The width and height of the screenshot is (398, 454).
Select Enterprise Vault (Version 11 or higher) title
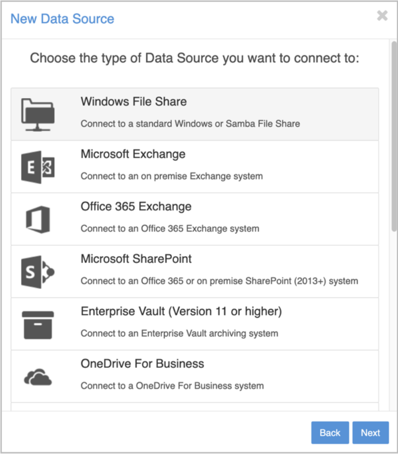pyautogui.click(x=181, y=311)
